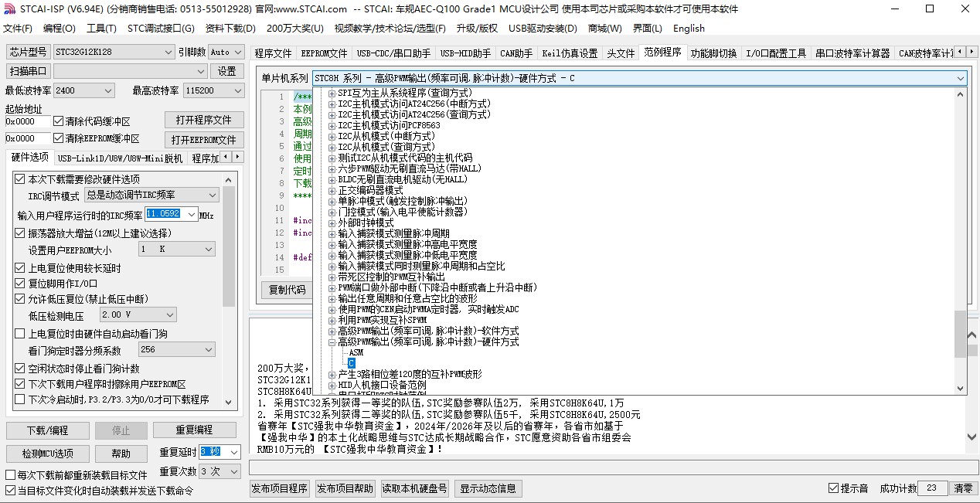Open the 重复延时 3 秒 dropdown
The width and height of the screenshot is (980, 503).
point(234,452)
